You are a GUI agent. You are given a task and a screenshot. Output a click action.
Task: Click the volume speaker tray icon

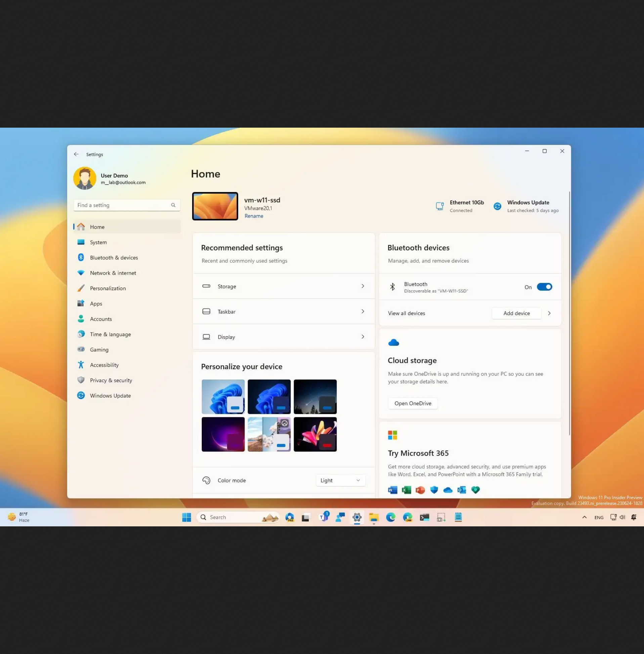tap(622, 517)
